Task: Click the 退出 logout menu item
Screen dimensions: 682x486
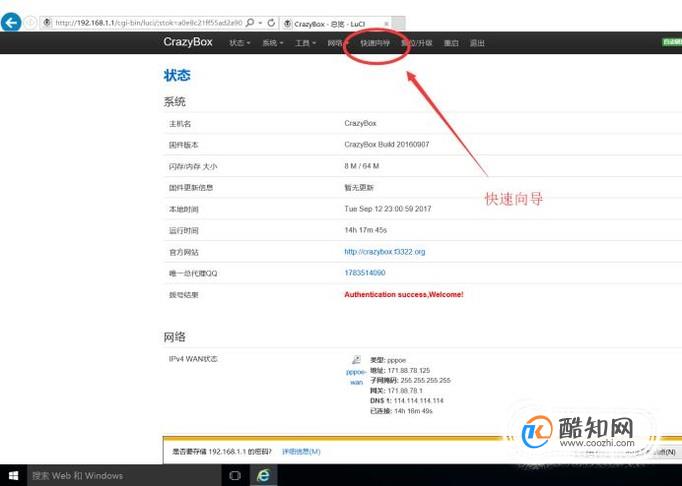Action: 477,43
